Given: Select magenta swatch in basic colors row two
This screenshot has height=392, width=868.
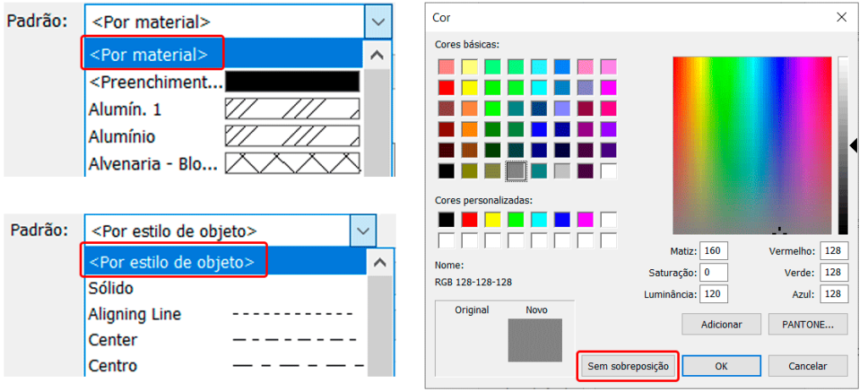Looking at the screenshot, I should (x=609, y=87).
